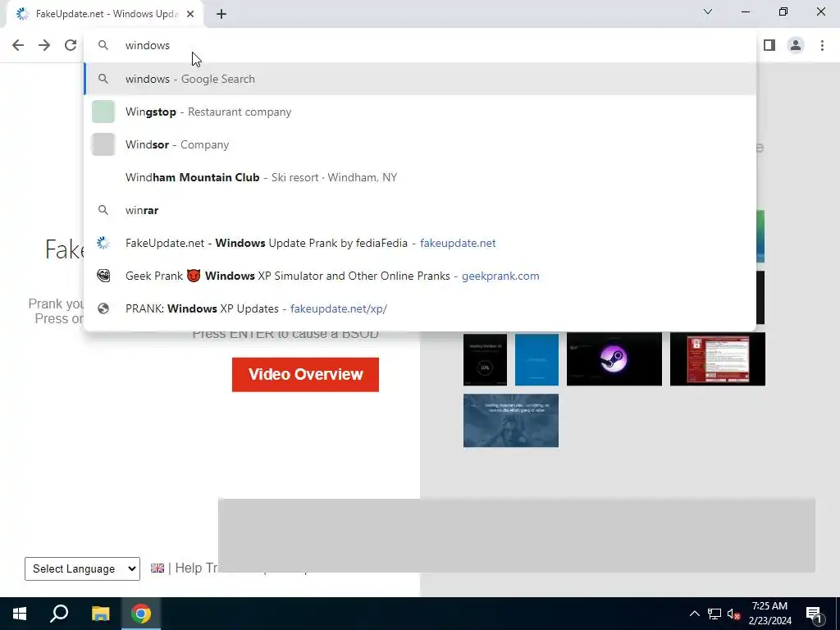840x630 pixels.
Task: Open the FakeUpdate.net Windows Update Prank suggestion
Action: 420,243
